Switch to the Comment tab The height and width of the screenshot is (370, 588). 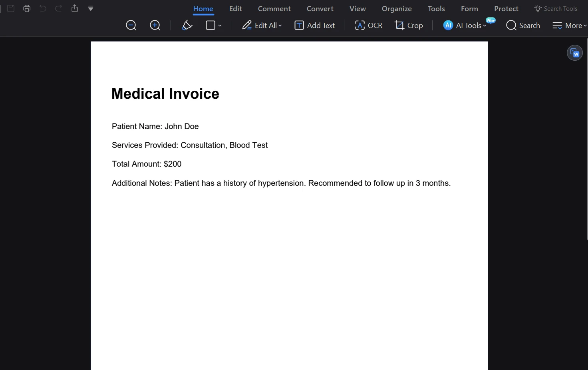pos(274,9)
